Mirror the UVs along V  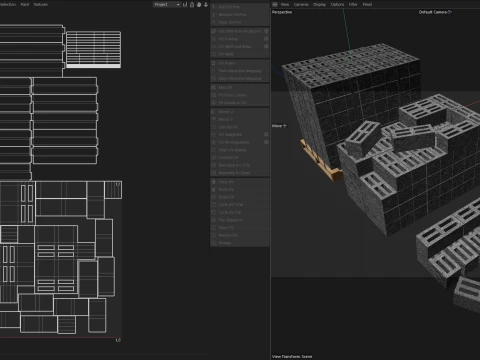click(240, 119)
